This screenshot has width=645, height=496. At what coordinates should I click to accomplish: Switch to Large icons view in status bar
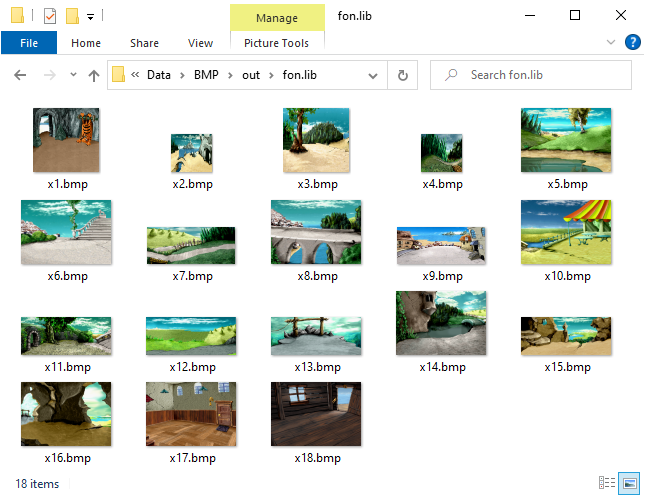(629, 483)
